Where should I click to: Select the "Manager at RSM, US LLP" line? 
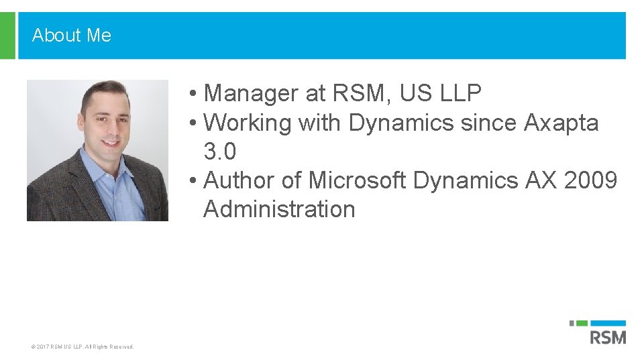pos(342,94)
